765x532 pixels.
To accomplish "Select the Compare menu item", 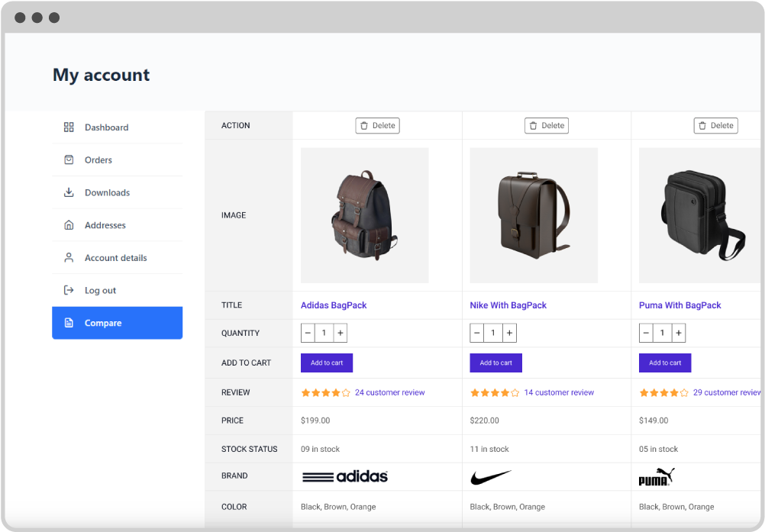I will (x=117, y=323).
